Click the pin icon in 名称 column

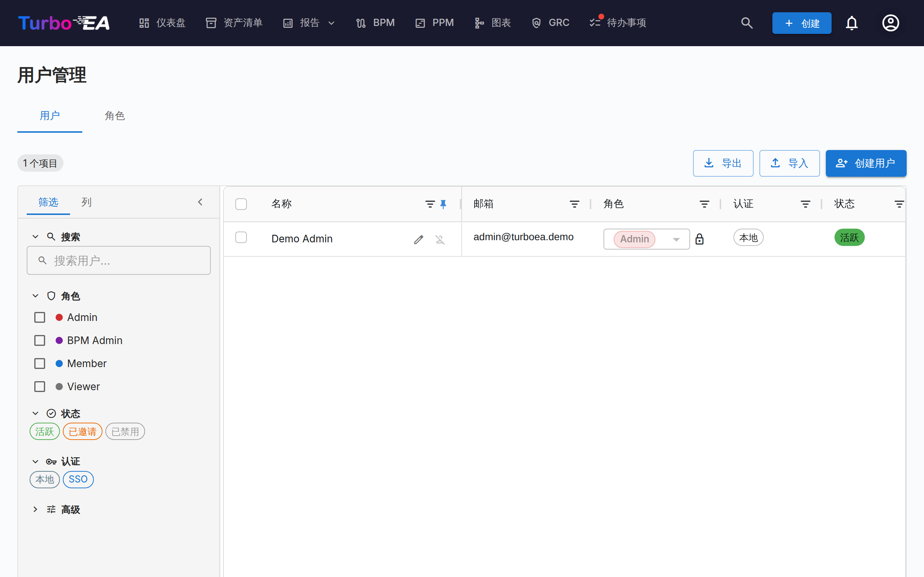[443, 204]
